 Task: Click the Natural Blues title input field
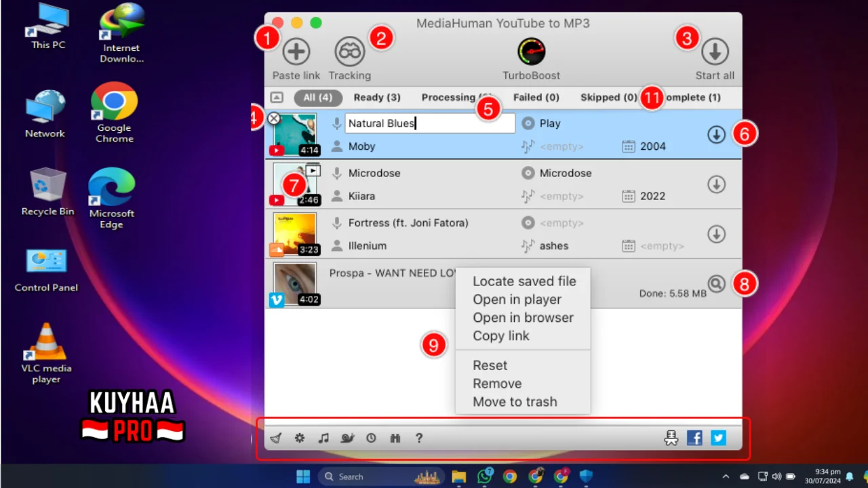coord(430,123)
